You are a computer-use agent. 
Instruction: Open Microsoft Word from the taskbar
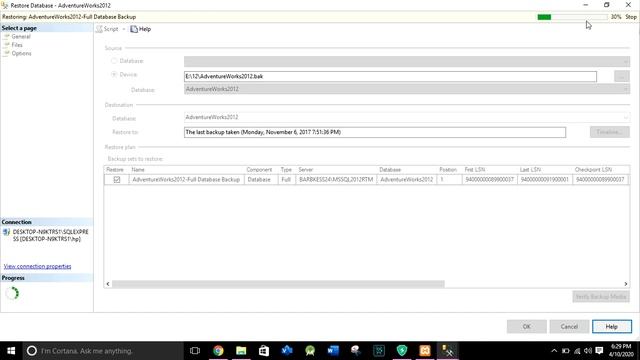click(x=333, y=351)
